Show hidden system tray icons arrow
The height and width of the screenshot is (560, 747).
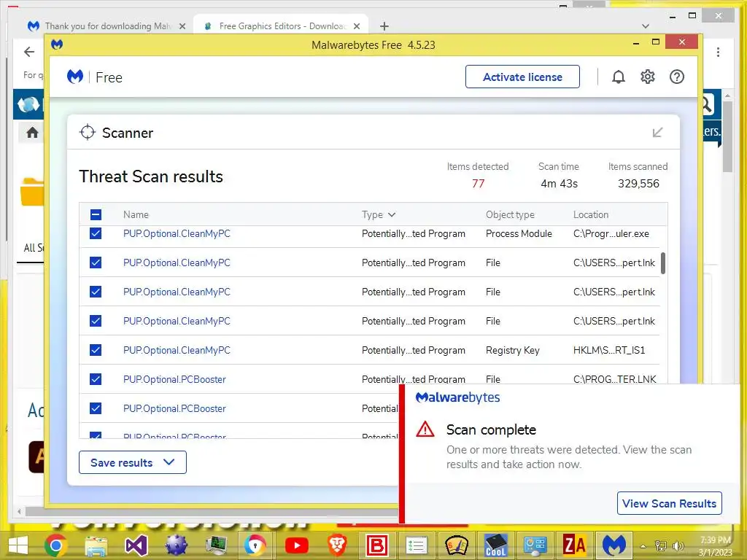643,546
